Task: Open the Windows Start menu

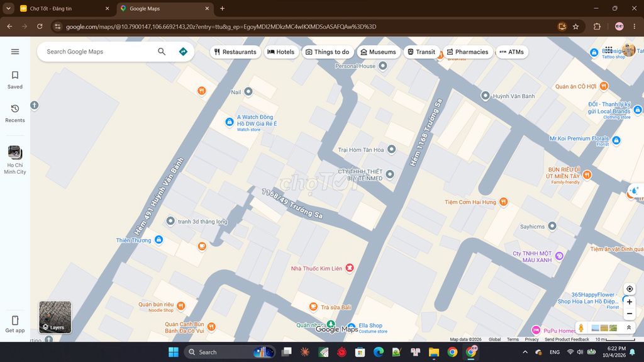Action: (174, 352)
